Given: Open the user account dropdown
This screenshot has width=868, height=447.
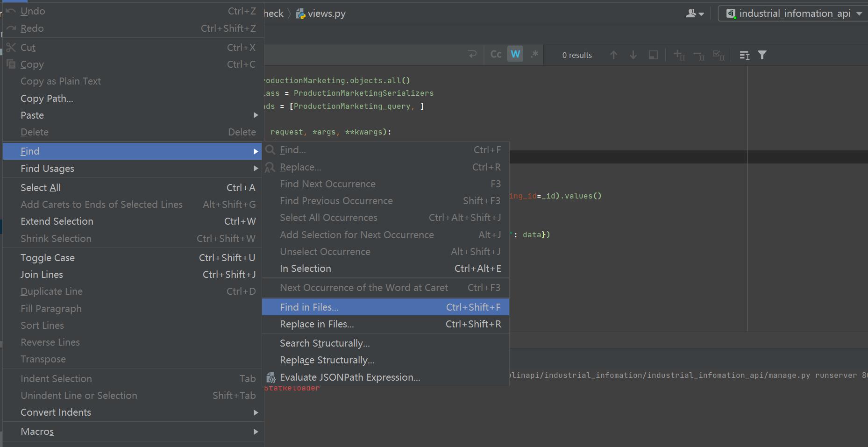Looking at the screenshot, I should tap(695, 14).
